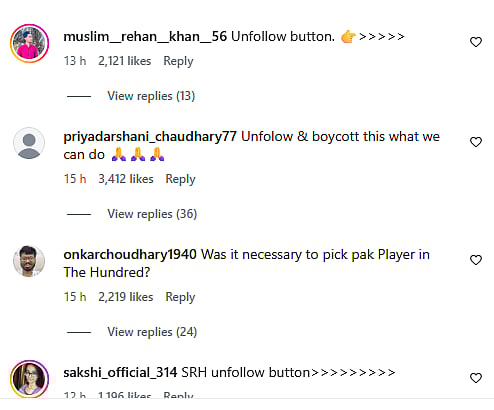The height and width of the screenshot is (410, 494).
Task: Open username muslim__rehan__khan__56 link
Action: click(145, 37)
